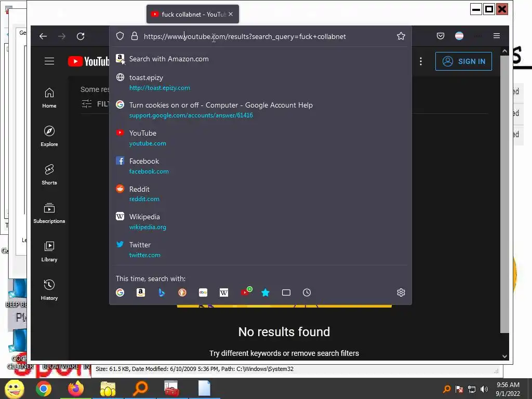Switch to Firefox in the taskbar
Screen dimensions: 532x399
76,389
